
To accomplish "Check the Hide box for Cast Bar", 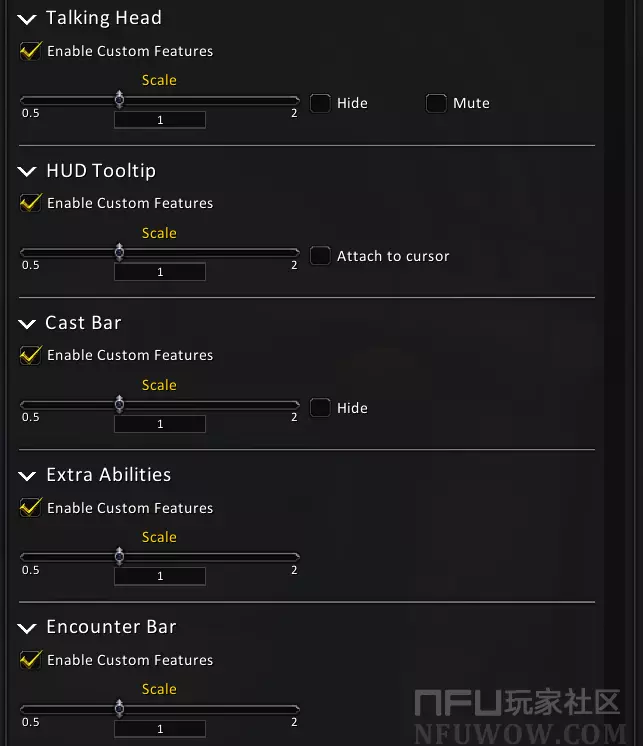I will 320,408.
